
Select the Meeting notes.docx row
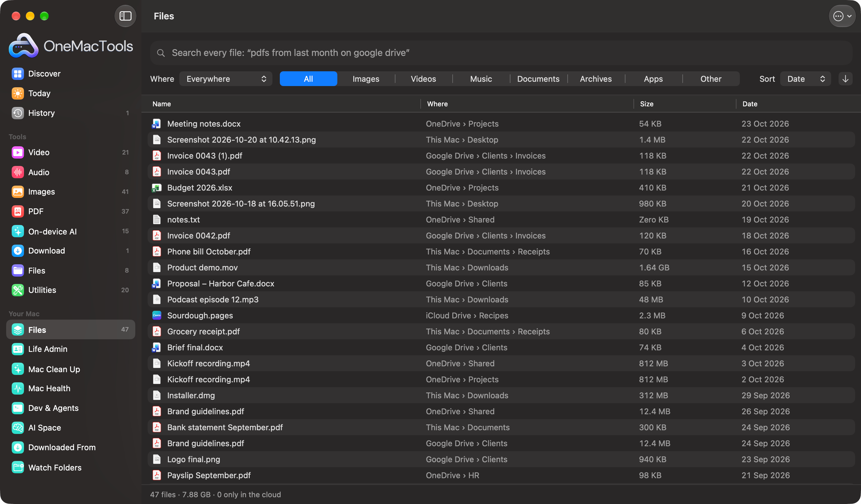point(501,124)
